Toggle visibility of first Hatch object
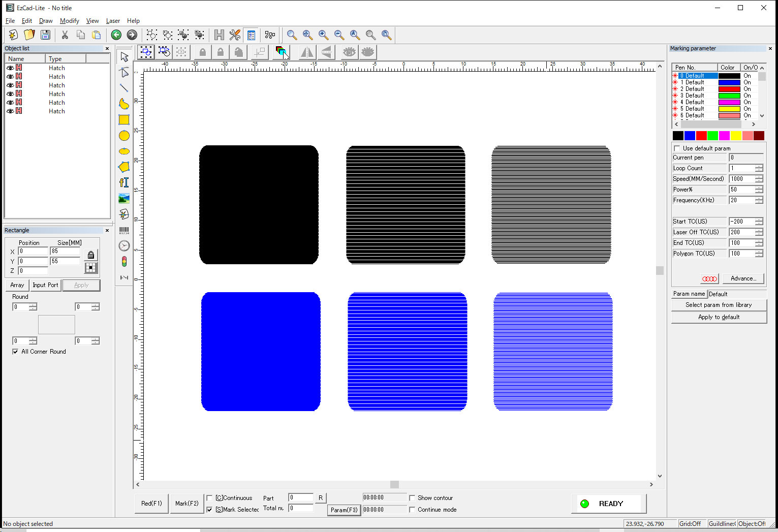Viewport: 778px width, 532px height. pos(10,68)
